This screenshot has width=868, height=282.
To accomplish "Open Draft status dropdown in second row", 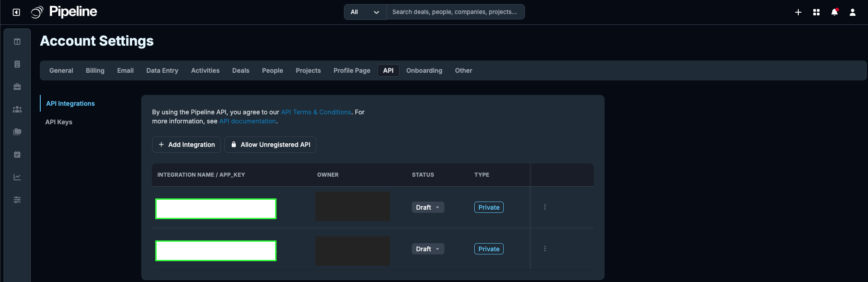I will click(x=428, y=249).
